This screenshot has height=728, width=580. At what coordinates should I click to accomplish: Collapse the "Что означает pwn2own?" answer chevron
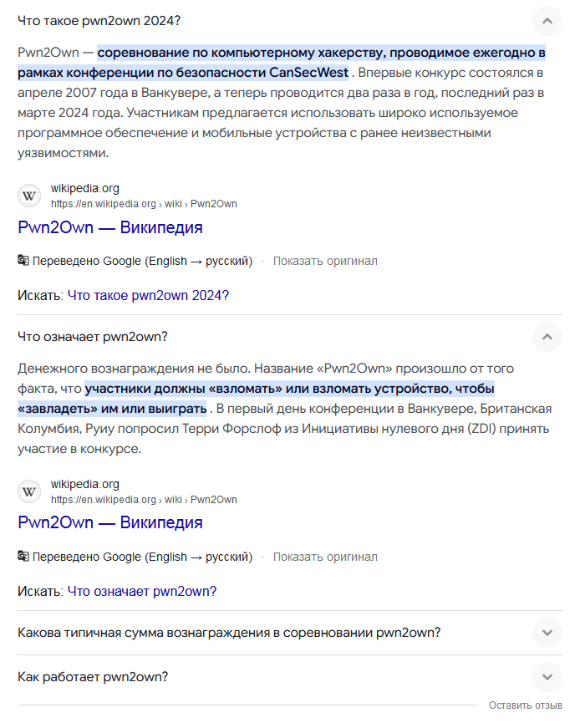coord(547,337)
